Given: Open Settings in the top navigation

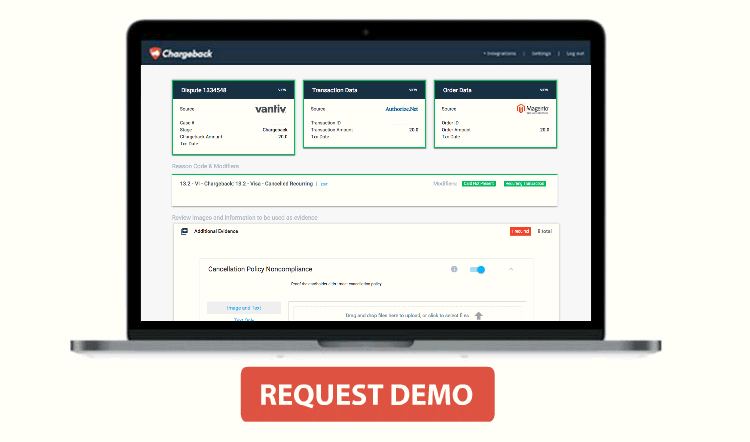Looking at the screenshot, I should [x=541, y=53].
